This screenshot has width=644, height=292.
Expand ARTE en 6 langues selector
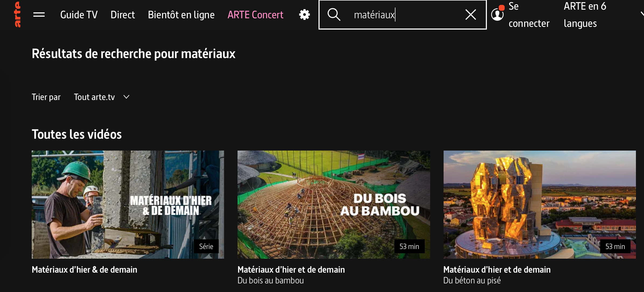[x=585, y=15]
